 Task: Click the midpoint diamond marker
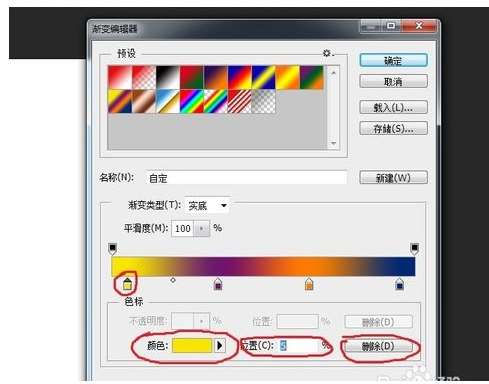(173, 280)
